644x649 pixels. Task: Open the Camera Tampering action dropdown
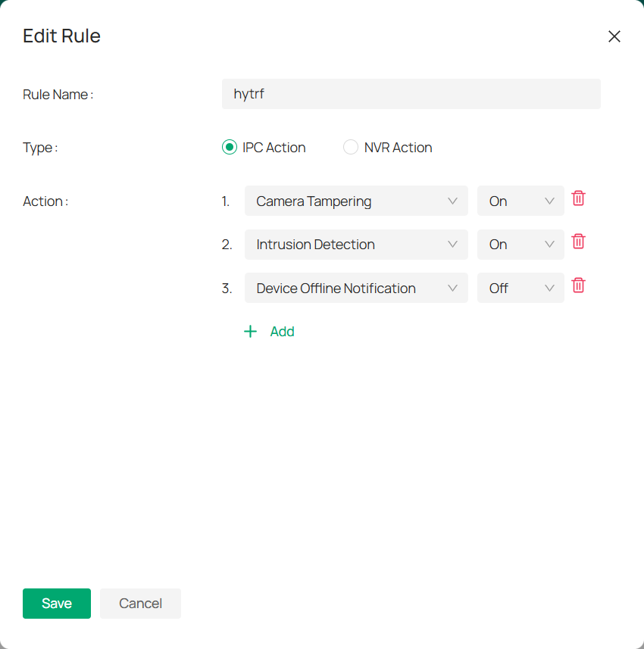(356, 201)
